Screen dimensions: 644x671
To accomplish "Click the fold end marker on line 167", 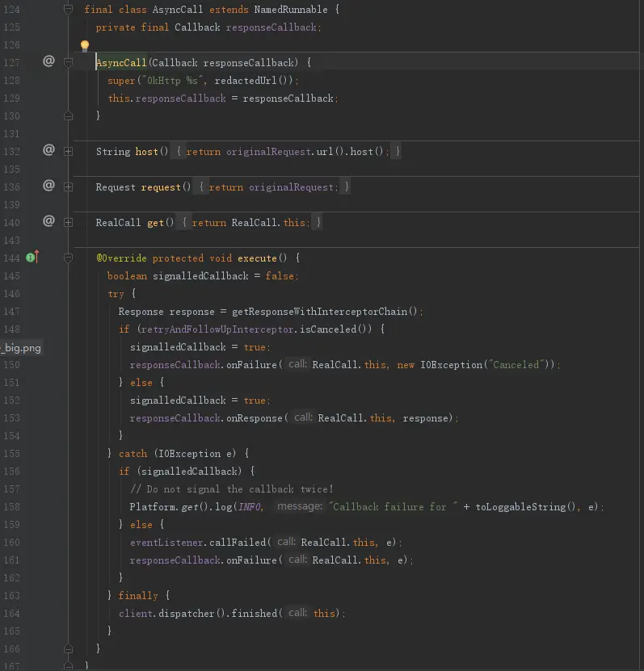I will [68, 666].
